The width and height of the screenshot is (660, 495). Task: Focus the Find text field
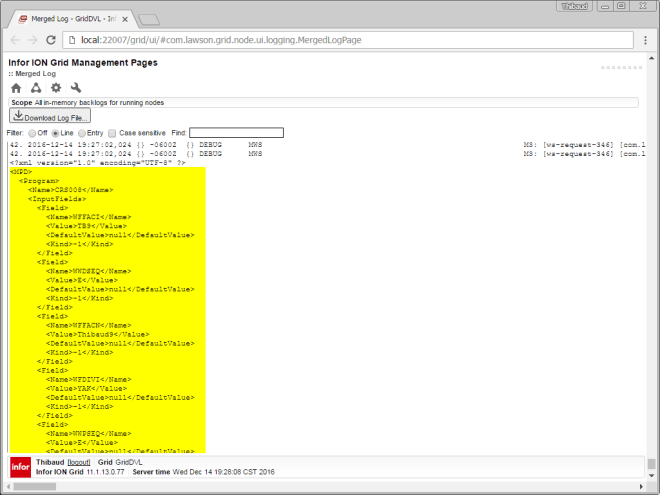coord(236,133)
